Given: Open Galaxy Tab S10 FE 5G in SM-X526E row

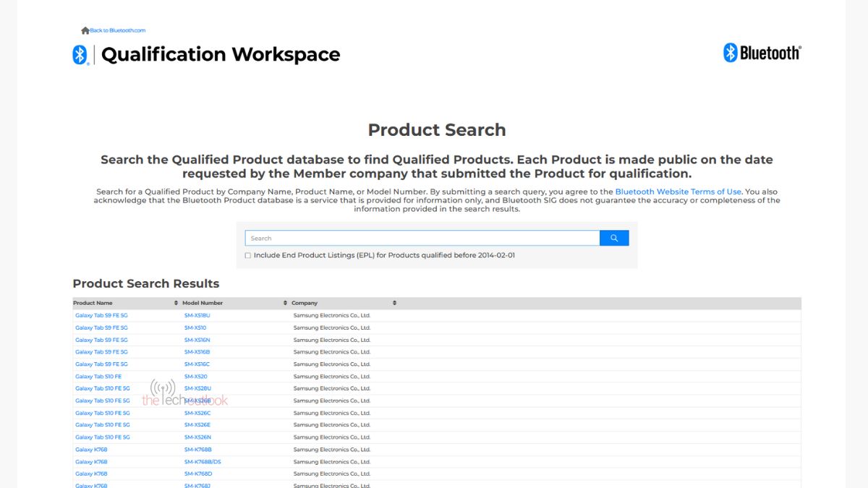Looking at the screenshot, I should pyautogui.click(x=103, y=425).
